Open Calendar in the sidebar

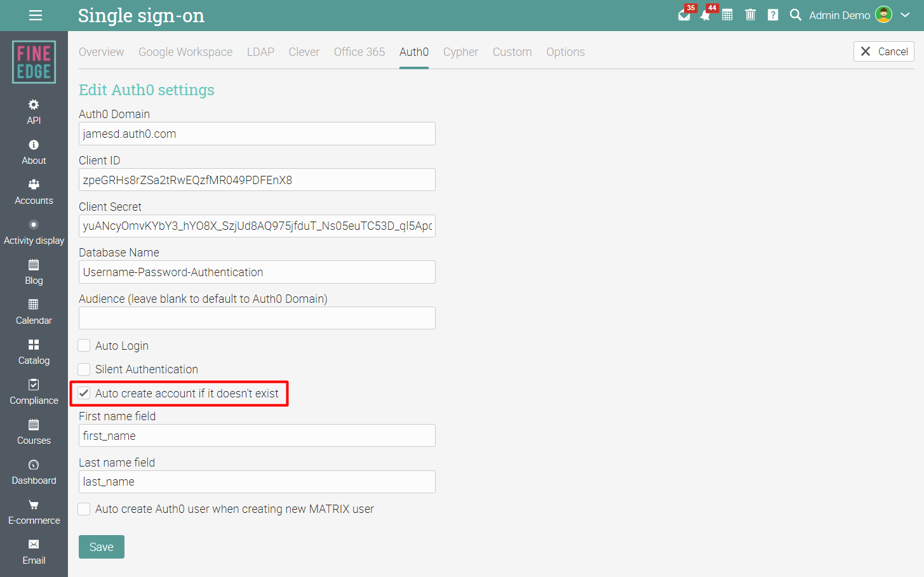pos(34,312)
